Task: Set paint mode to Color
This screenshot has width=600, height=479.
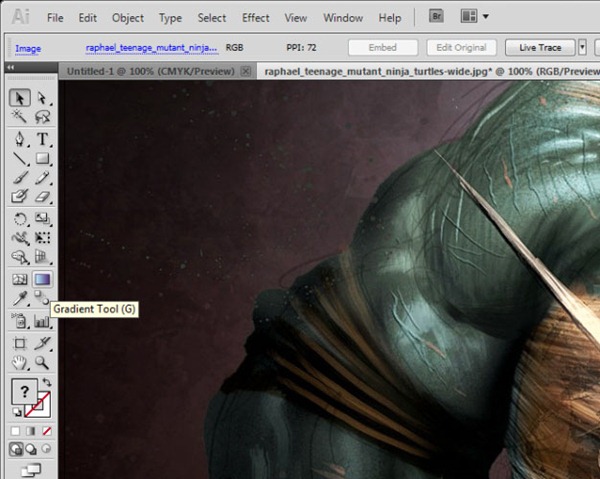Action: [x=15, y=431]
